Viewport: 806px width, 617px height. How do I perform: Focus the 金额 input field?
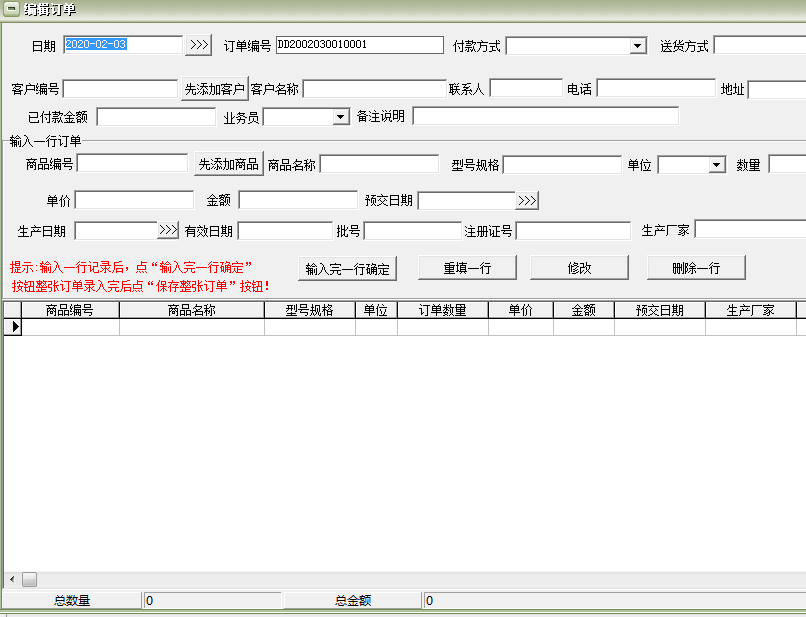coord(298,199)
